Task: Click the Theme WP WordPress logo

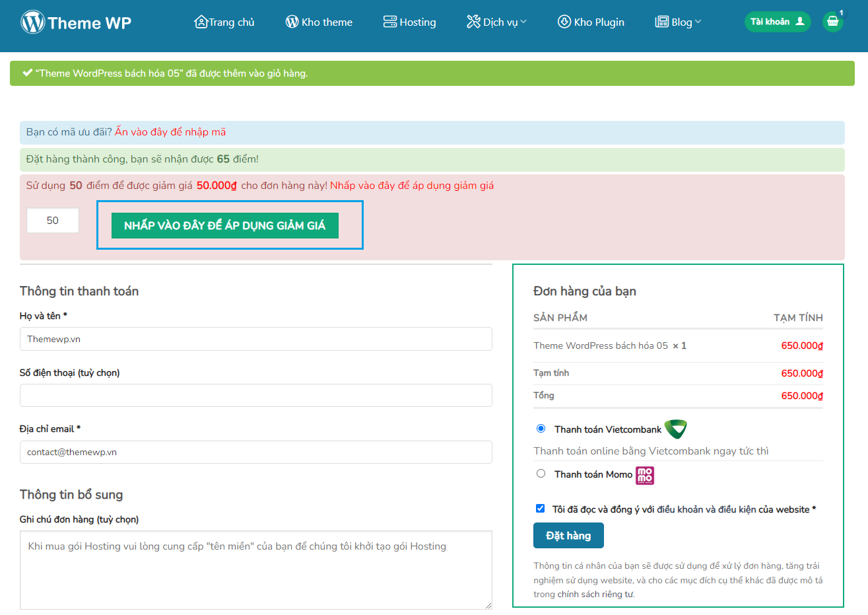Action: (x=32, y=22)
